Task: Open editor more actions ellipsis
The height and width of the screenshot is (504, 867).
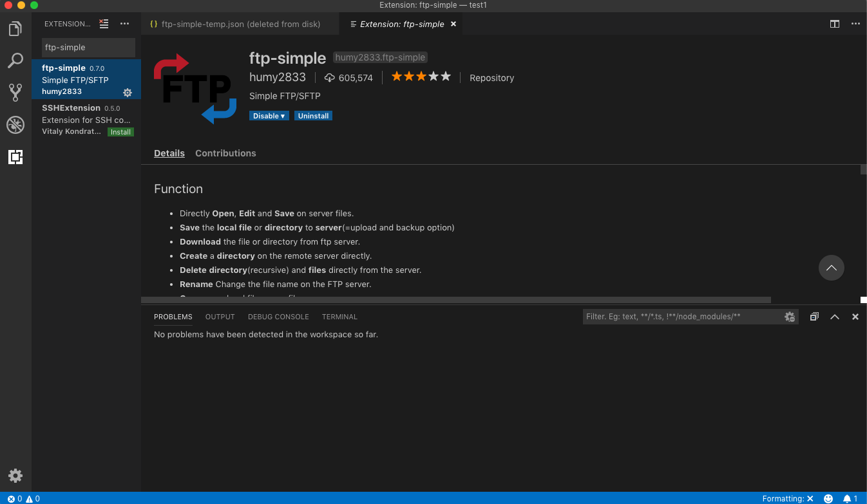Action: 855,24
